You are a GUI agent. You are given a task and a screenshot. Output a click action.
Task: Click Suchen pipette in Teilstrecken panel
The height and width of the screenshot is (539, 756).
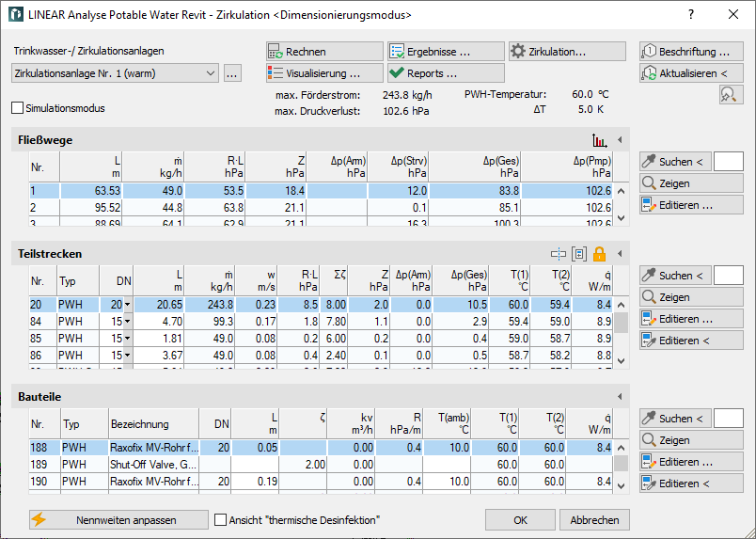coord(675,276)
